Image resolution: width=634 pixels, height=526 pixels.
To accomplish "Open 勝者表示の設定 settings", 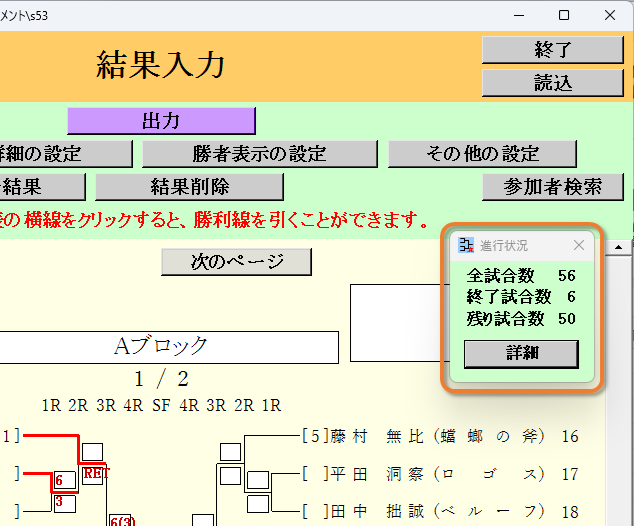I will [x=260, y=154].
